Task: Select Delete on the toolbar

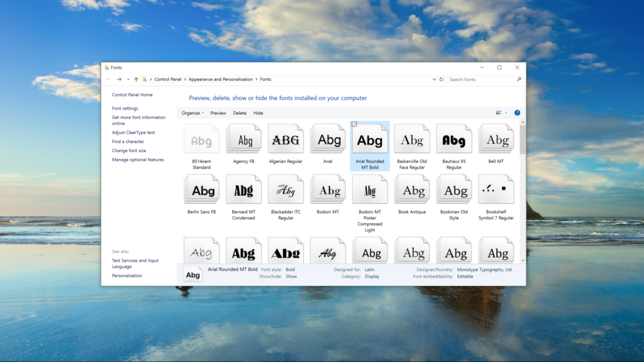Action: pos(240,112)
